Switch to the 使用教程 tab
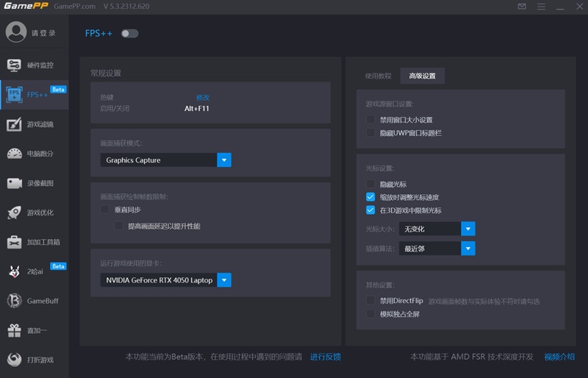 pyautogui.click(x=378, y=76)
